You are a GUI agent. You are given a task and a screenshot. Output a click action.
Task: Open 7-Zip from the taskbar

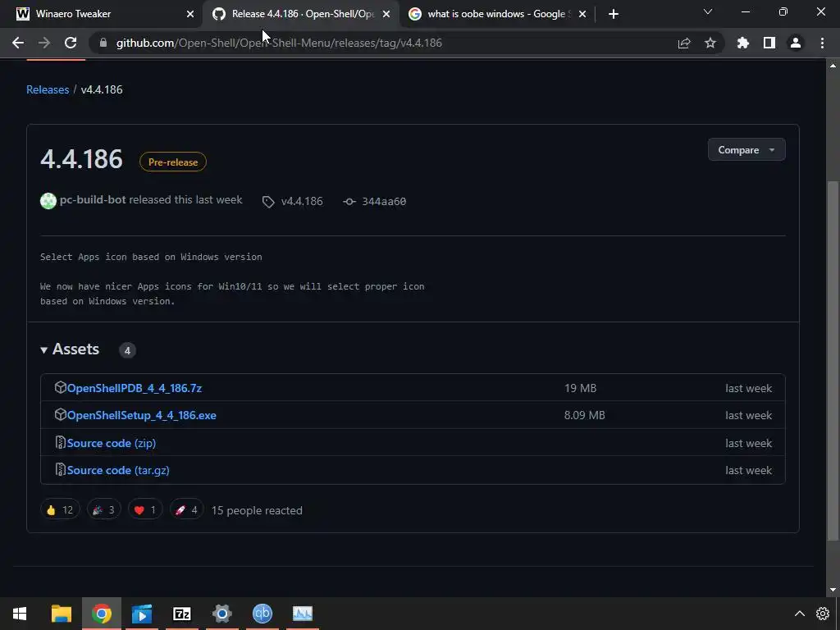(182, 614)
